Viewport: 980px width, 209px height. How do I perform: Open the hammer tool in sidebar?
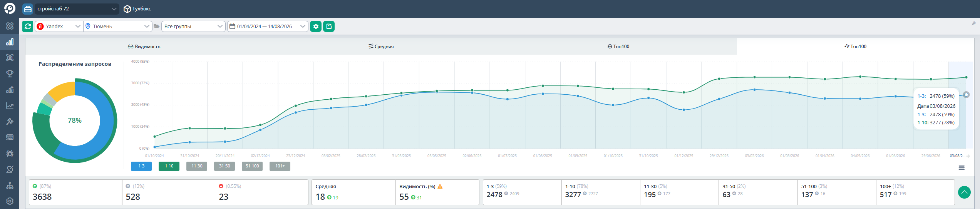click(10, 121)
